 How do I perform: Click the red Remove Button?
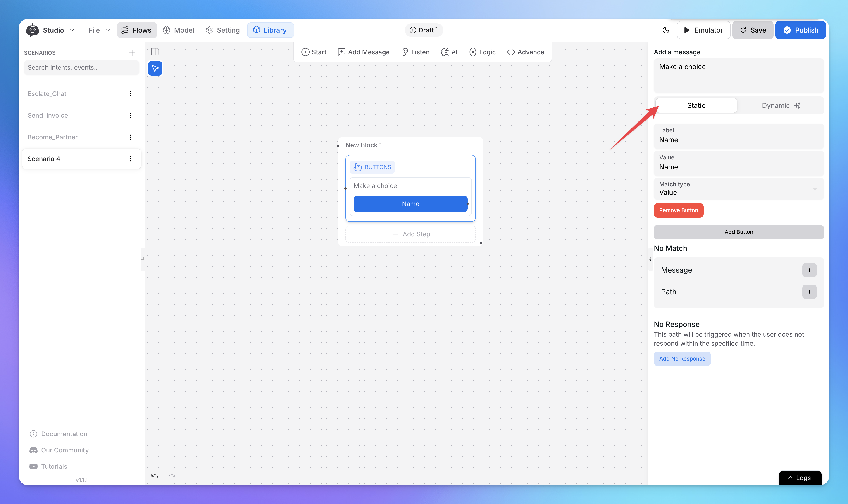[679, 211]
